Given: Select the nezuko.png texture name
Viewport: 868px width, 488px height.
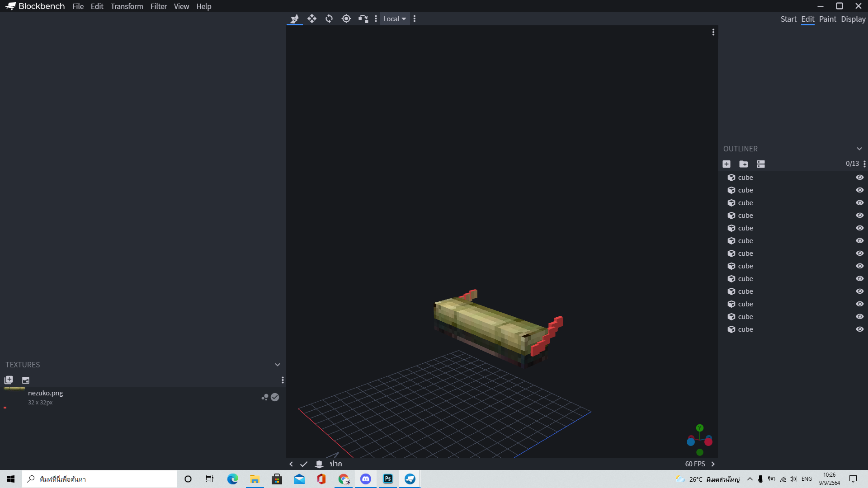Looking at the screenshot, I should pos(46,393).
